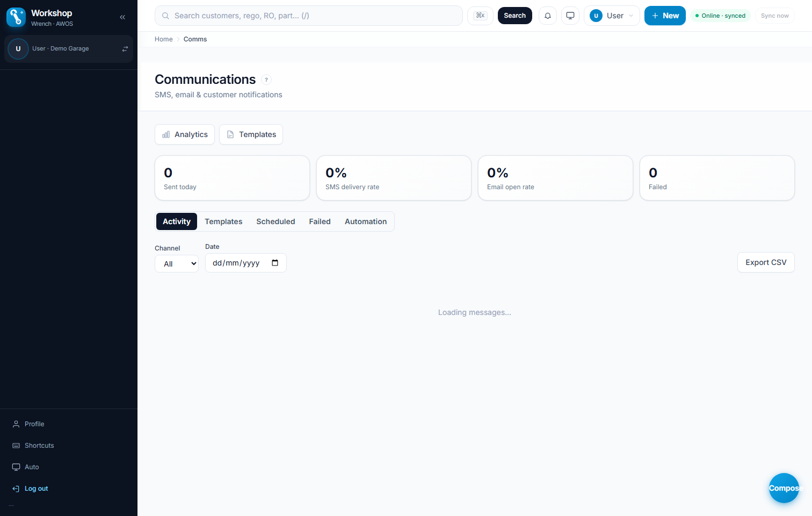The height and width of the screenshot is (516, 812).
Task: Switch to the Scheduled tab
Action: (275, 221)
